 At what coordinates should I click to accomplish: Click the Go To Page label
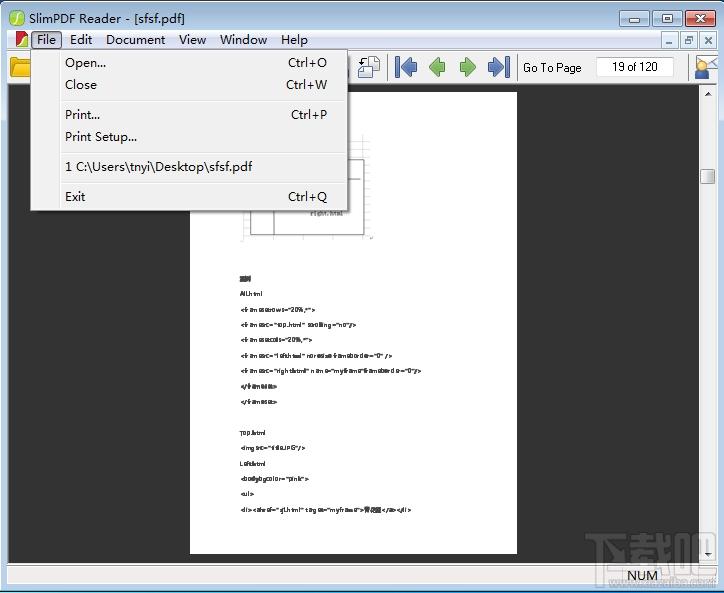click(x=552, y=68)
